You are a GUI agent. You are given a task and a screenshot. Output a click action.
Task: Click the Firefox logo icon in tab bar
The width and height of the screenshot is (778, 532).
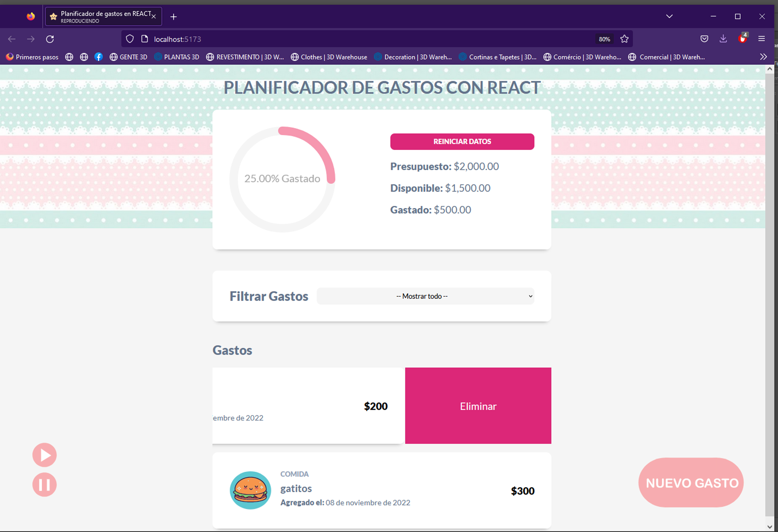coord(31,16)
